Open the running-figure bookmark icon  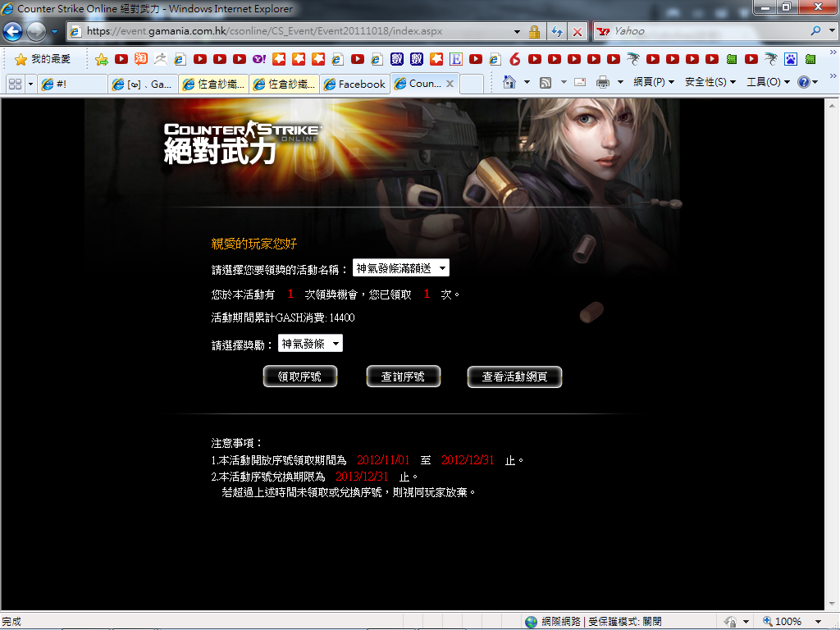pyautogui.click(x=160, y=59)
